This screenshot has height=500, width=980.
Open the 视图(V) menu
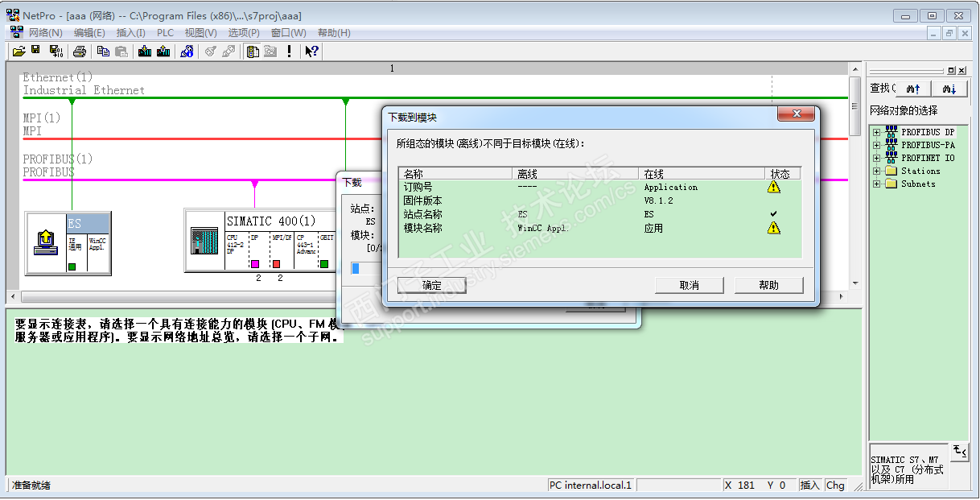201,33
